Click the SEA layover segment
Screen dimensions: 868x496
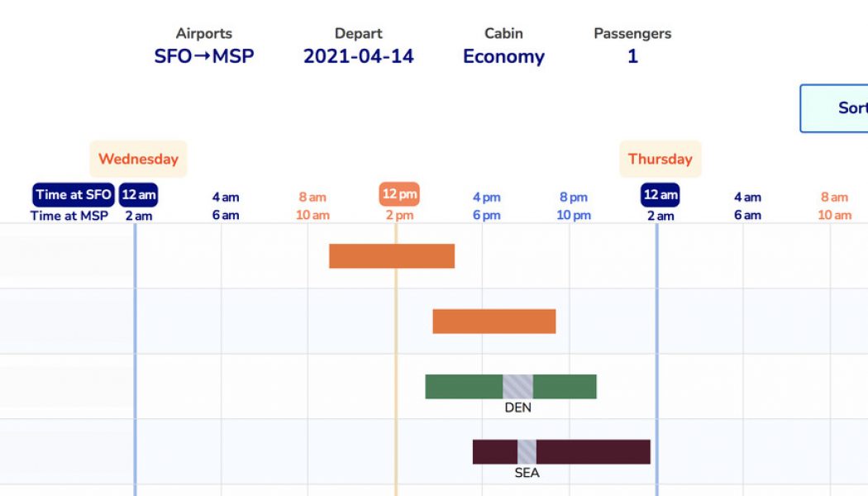click(x=527, y=452)
